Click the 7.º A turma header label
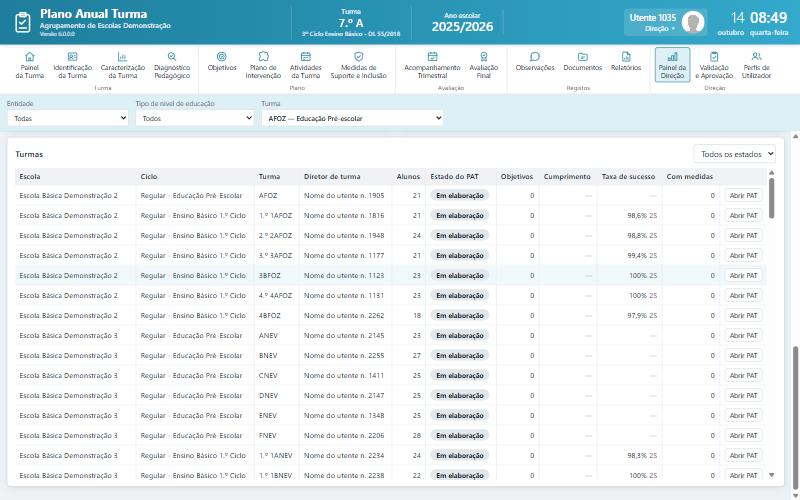 351,23
